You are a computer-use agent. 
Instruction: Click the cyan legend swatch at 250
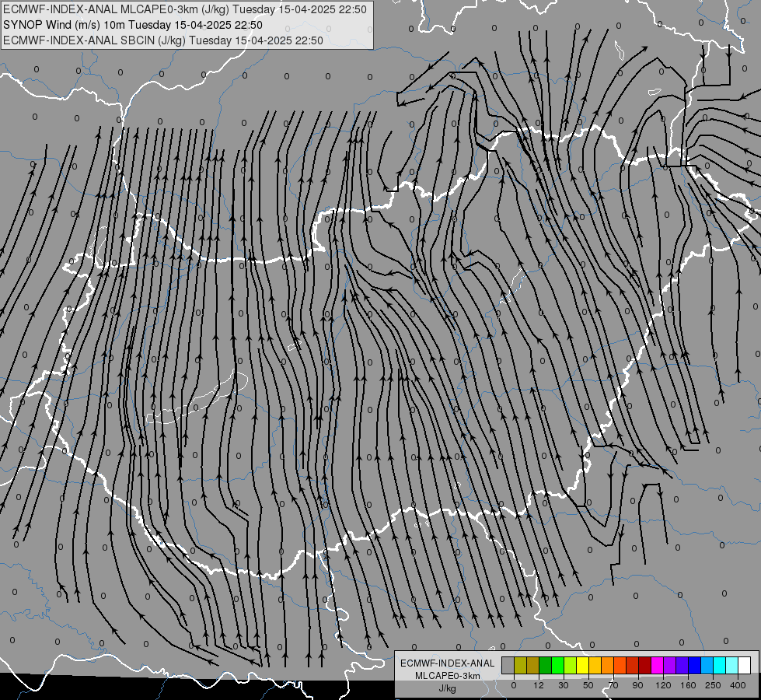(x=720, y=665)
